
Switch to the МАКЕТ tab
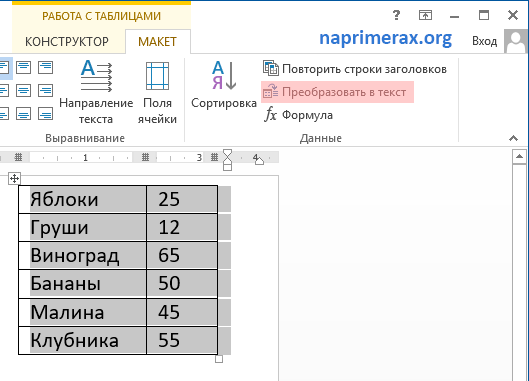coord(157,42)
